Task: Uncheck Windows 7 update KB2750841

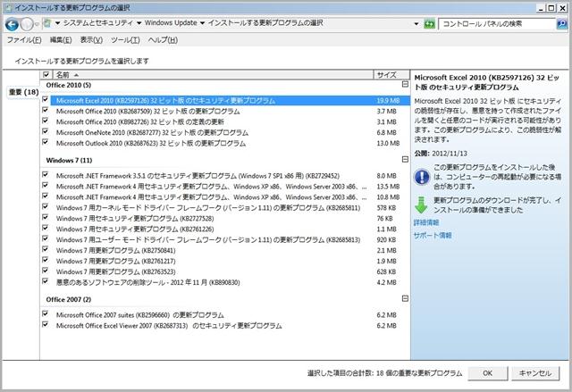Action: (46, 249)
